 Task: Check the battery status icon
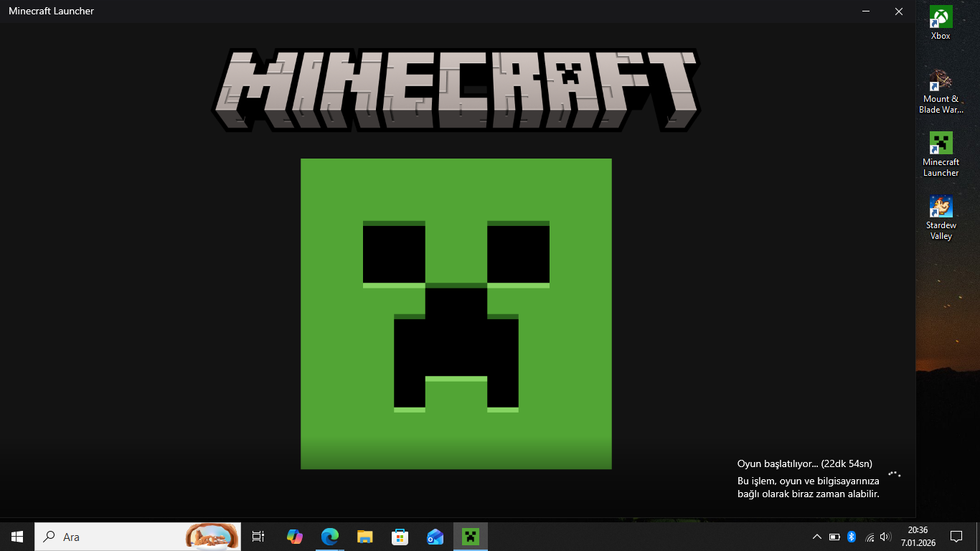pyautogui.click(x=834, y=537)
